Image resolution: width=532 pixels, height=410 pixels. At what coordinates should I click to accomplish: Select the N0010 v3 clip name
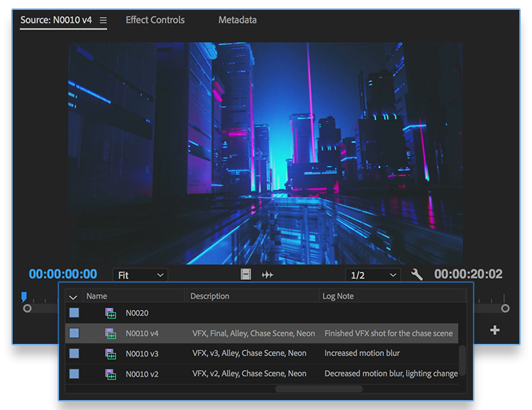pyautogui.click(x=142, y=354)
